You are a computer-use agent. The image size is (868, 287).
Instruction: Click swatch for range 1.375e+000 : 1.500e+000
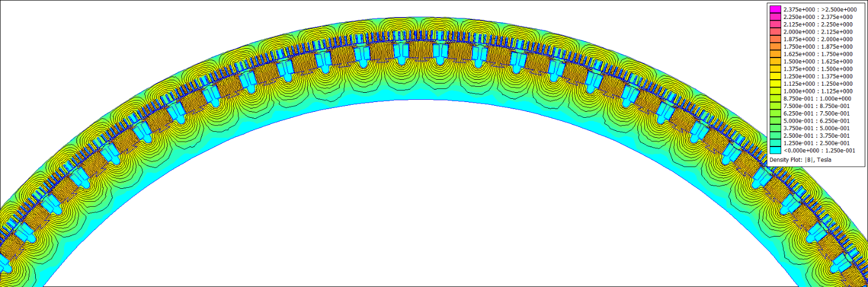point(775,69)
